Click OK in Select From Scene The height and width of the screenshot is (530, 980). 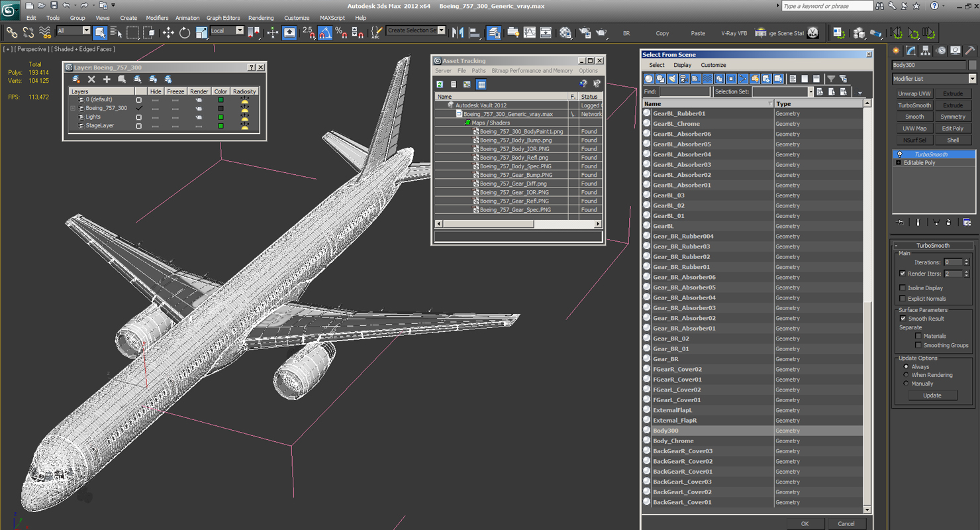coord(805,523)
